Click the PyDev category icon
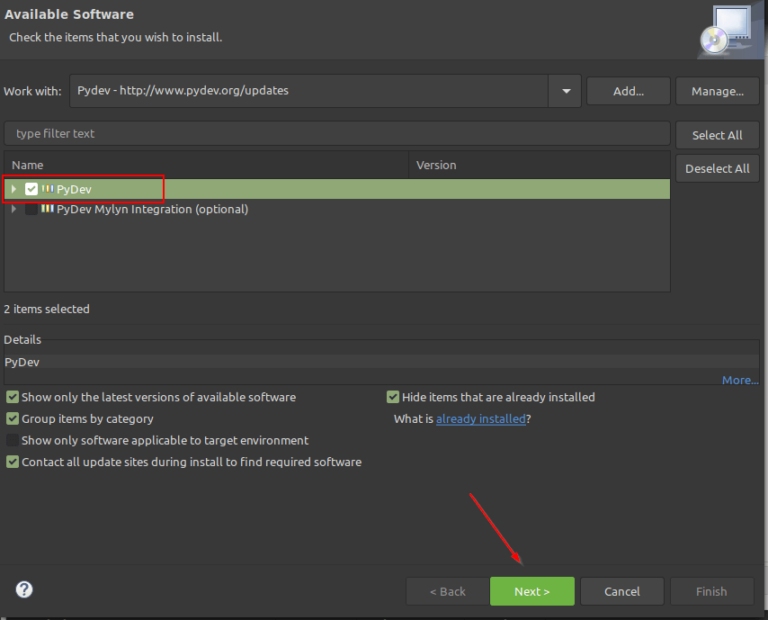This screenshot has width=768, height=620. coord(47,189)
